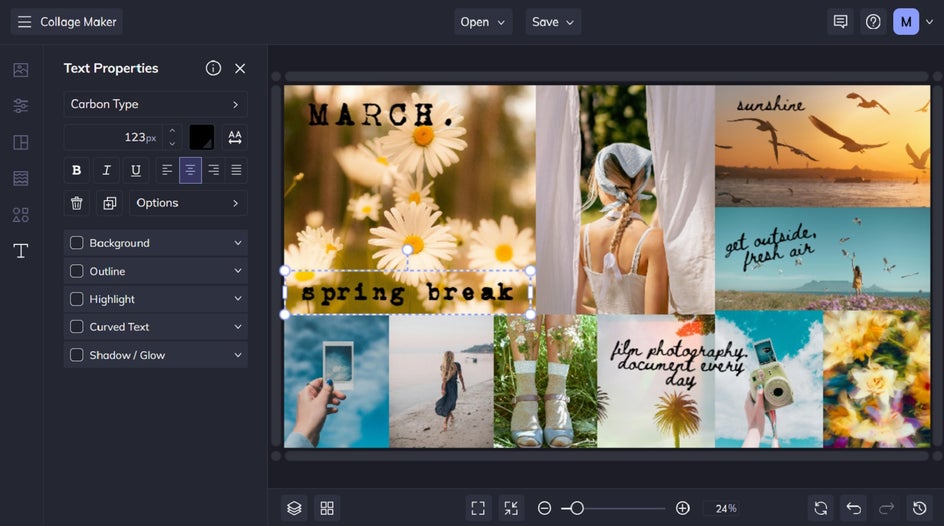Enable the Outline checkbox
This screenshot has height=526, width=944.
[x=77, y=271]
